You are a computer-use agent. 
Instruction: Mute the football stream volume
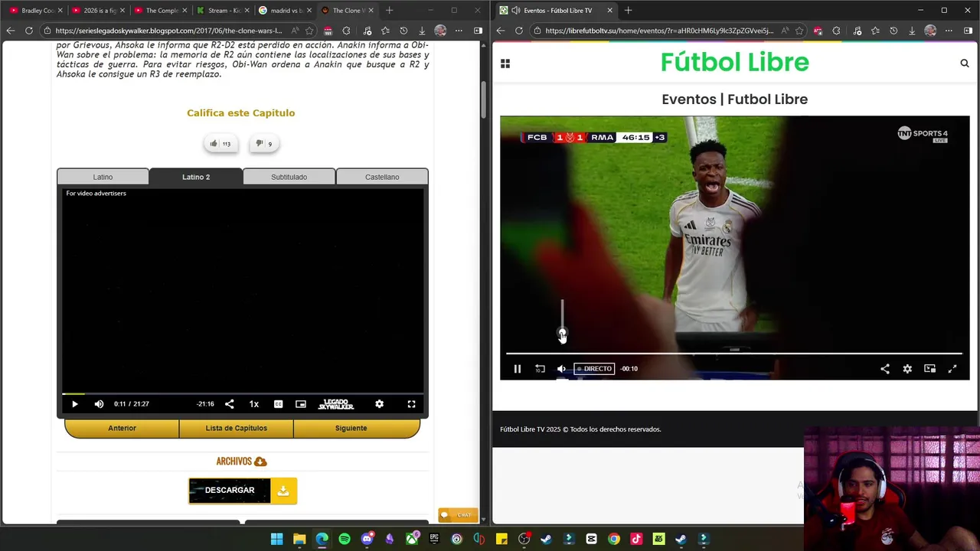click(x=561, y=369)
